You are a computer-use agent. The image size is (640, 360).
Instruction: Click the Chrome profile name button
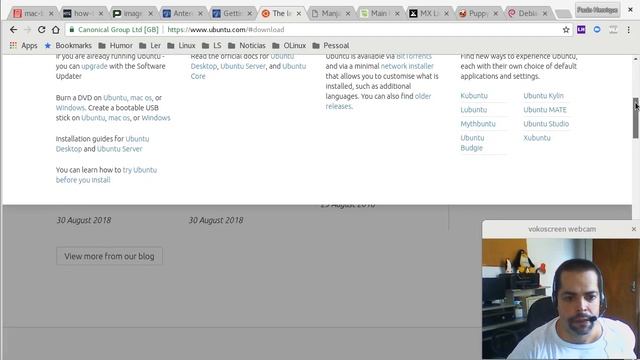597,10
